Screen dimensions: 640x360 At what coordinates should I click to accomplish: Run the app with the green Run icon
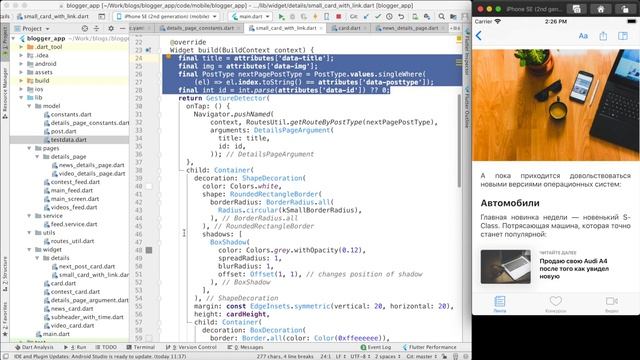[x=281, y=16]
